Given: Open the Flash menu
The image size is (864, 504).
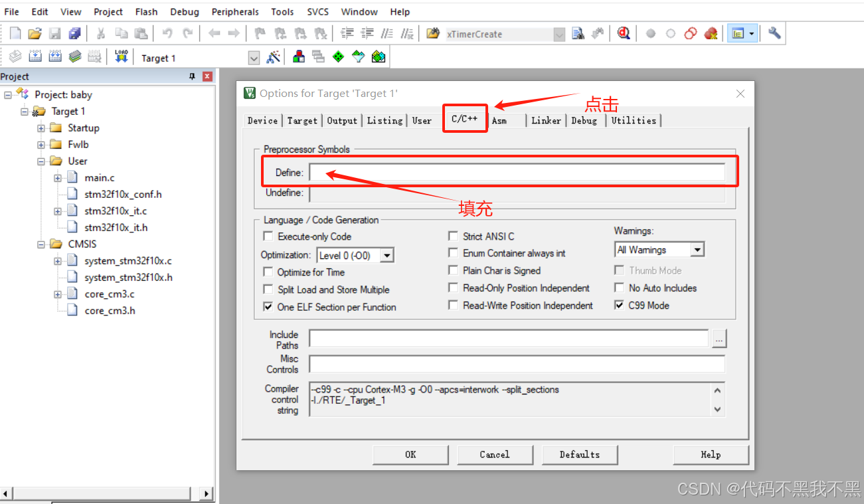Looking at the screenshot, I should point(146,12).
